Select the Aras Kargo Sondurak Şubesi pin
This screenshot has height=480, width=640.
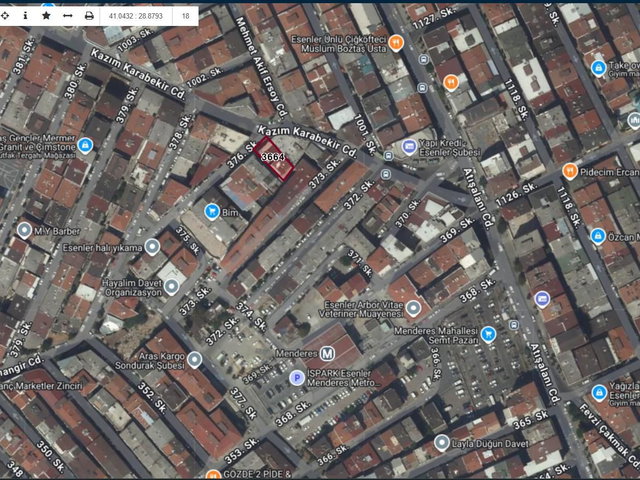pos(195,360)
